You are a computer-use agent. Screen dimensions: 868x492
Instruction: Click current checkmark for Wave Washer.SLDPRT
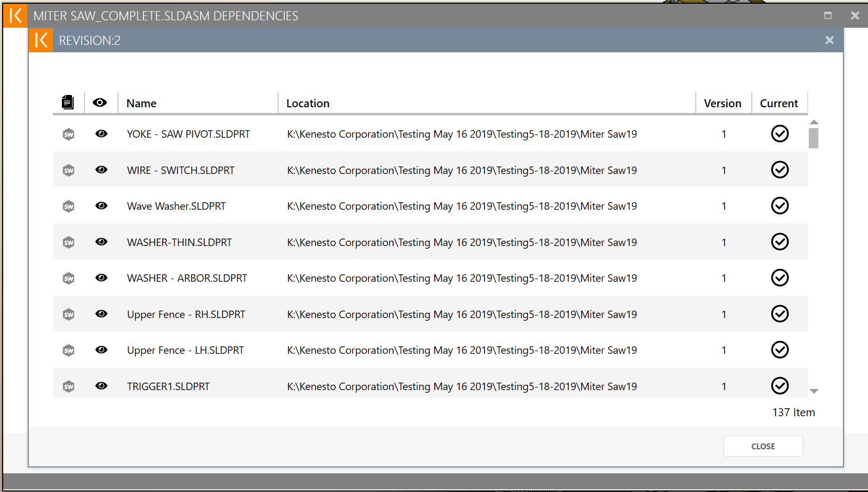[780, 205]
